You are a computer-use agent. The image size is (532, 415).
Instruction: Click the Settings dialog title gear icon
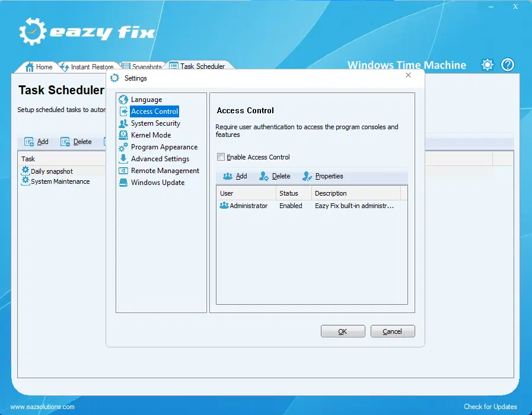click(x=114, y=78)
